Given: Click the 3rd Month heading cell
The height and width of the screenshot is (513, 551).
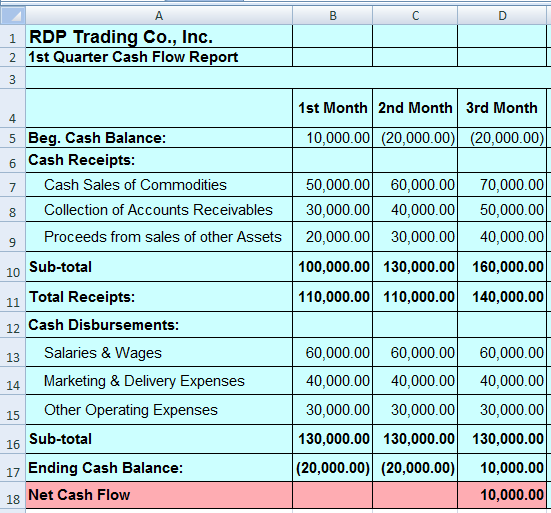Looking at the screenshot, I should 502,108.
